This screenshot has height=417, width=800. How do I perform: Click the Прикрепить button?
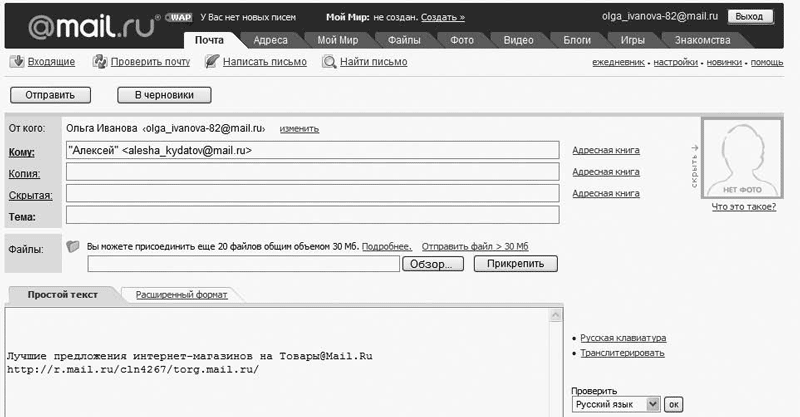pyautogui.click(x=515, y=265)
